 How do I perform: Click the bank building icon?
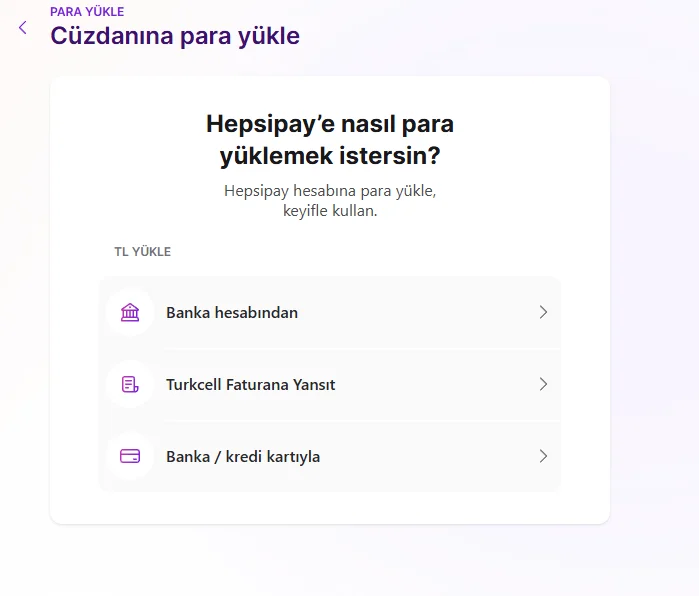click(130, 313)
